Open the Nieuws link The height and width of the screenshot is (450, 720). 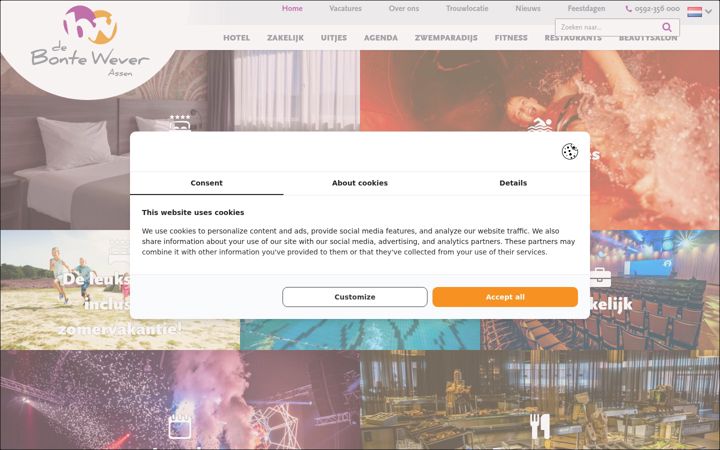[x=528, y=9]
